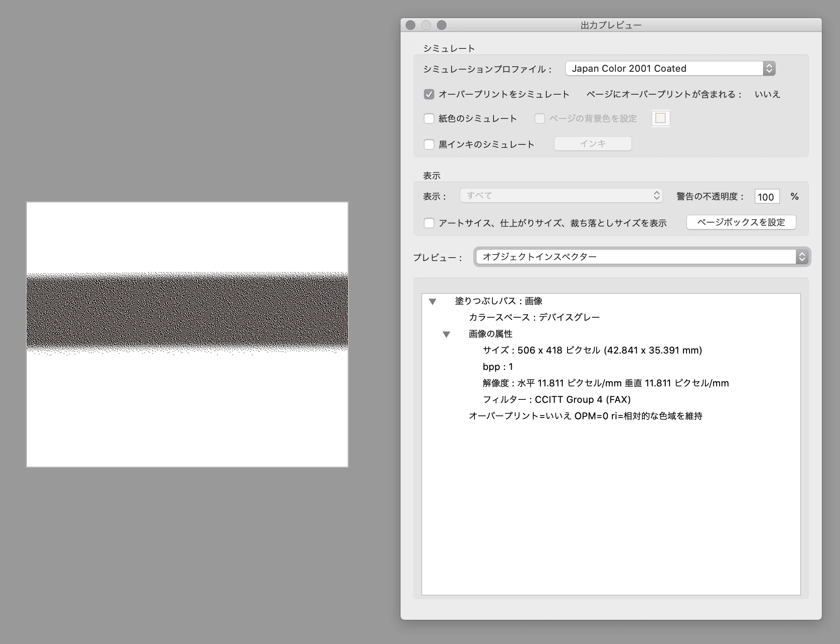
Task: Open the Japan Color 2001 Coated profile dropdown
Action: tap(670, 68)
